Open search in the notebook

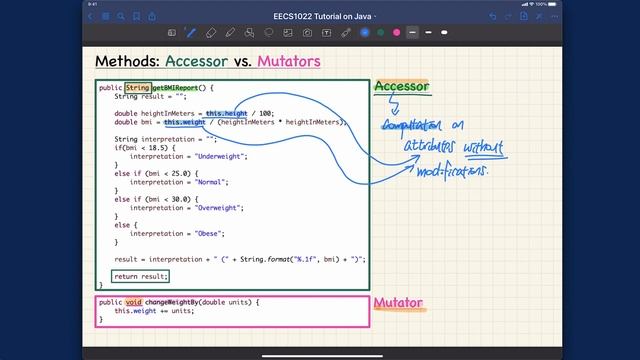pos(121,16)
